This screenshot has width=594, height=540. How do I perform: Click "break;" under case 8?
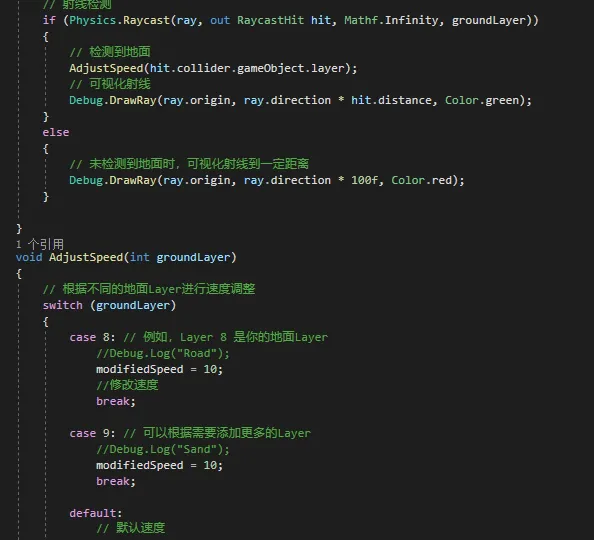point(116,401)
